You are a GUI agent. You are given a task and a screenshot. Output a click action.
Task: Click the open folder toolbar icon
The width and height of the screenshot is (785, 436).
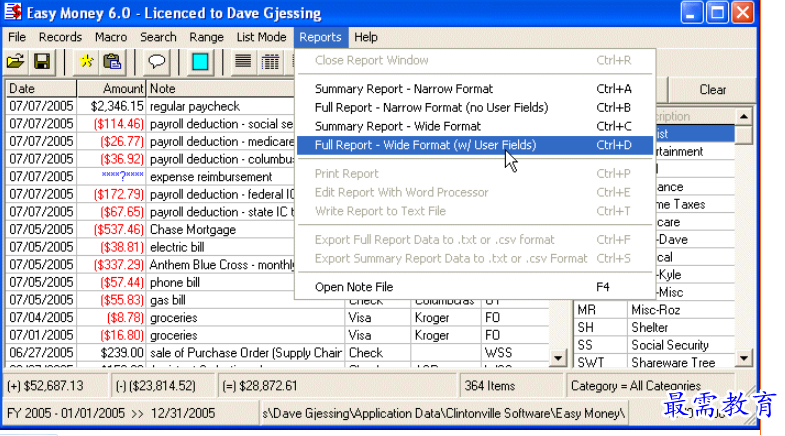tap(16, 62)
